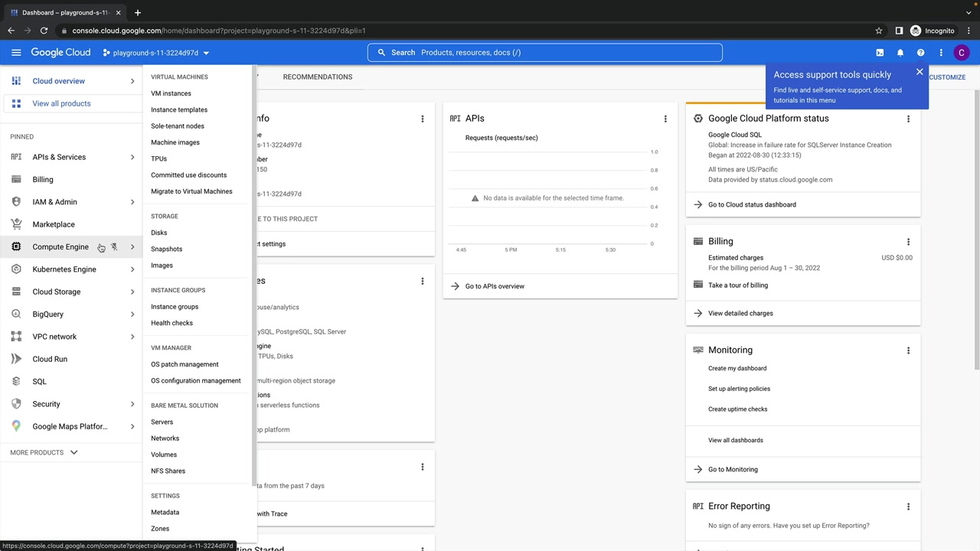Viewport: 980px width, 551px height.
Task: Expand the APIs & Services submenu
Action: point(132,158)
